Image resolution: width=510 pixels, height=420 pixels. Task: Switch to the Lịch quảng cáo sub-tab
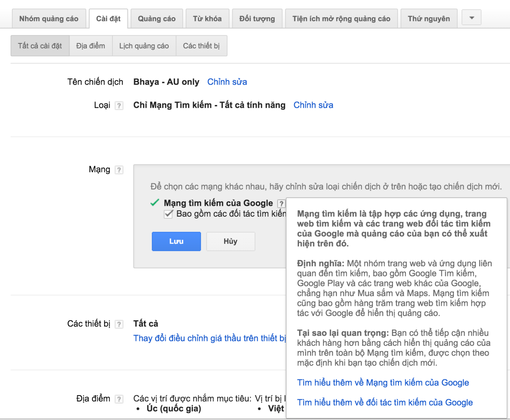click(x=144, y=45)
